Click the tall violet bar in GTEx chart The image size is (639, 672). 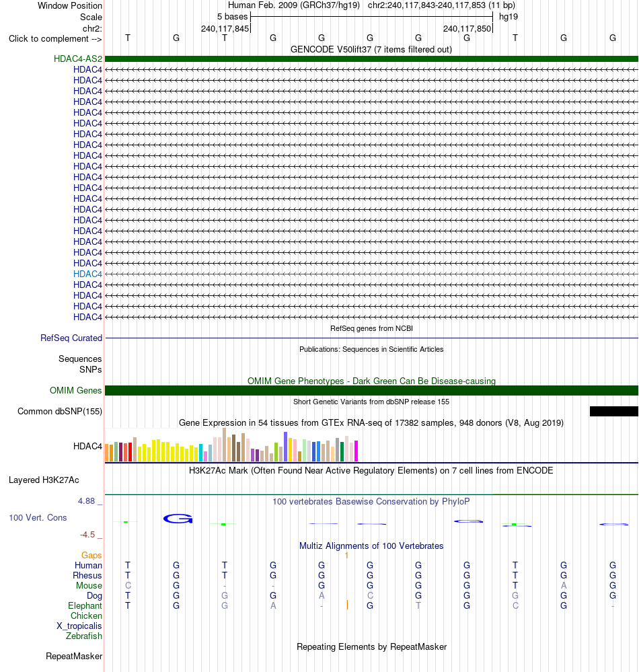click(285, 447)
